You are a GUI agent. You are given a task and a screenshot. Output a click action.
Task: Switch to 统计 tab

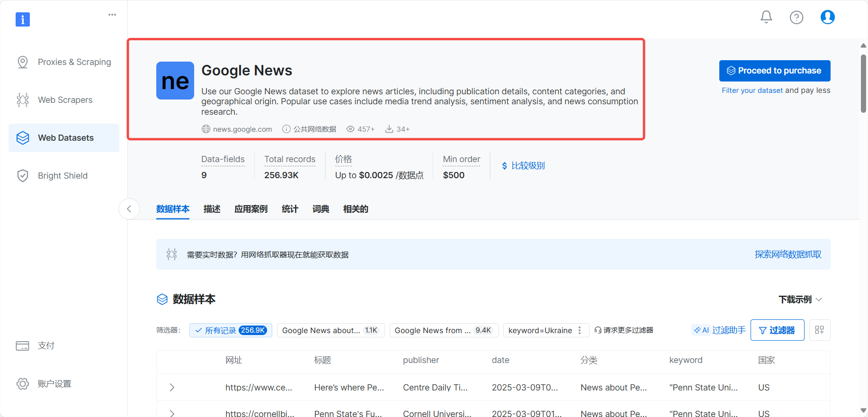click(290, 209)
